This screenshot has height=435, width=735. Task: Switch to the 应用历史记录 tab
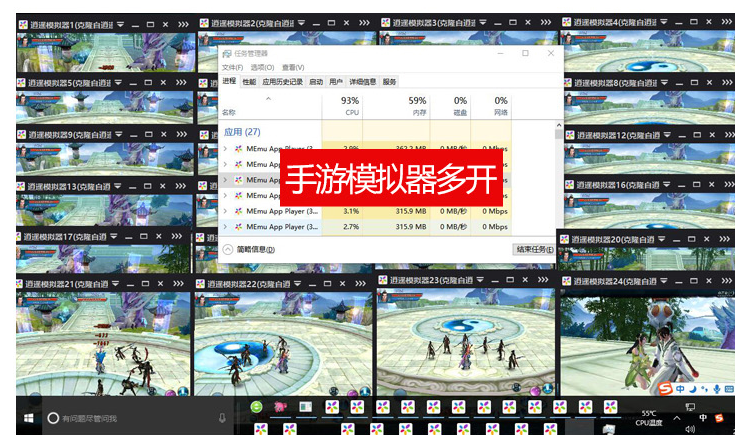pos(283,82)
